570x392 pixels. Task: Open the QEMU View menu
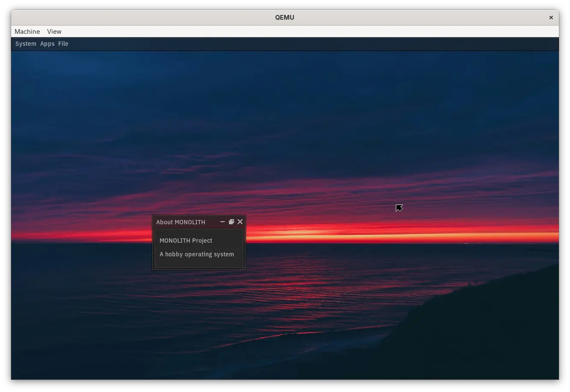pos(54,31)
